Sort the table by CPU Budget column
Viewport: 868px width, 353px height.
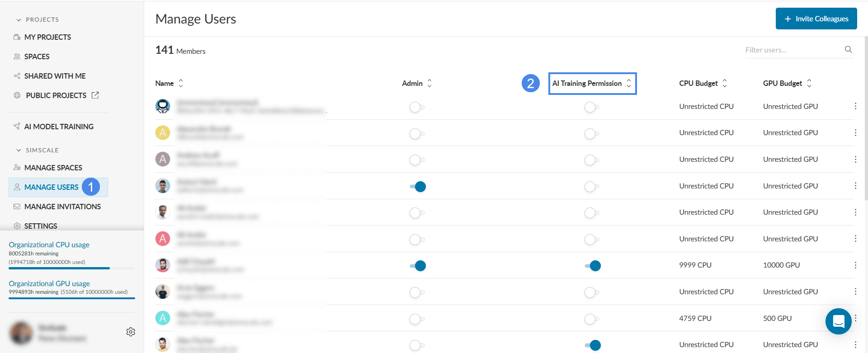point(703,83)
